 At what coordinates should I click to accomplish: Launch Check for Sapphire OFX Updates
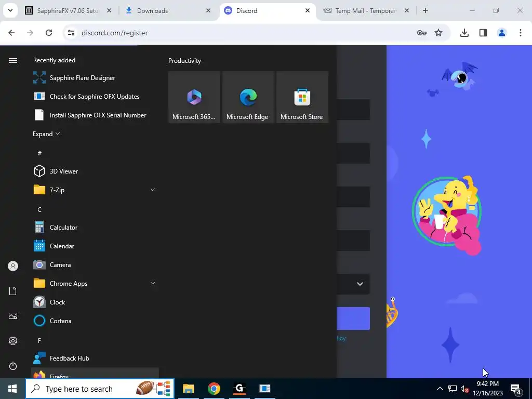point(95,96)
